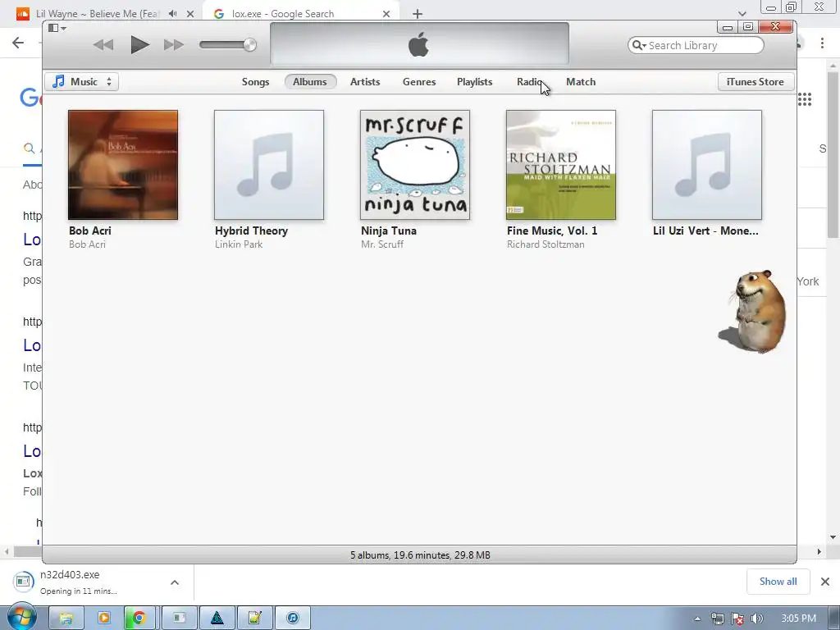Click Chrome horizontal scrollbar right arrow
This screenshot has width=840, height=630.
tap(819, 551)
